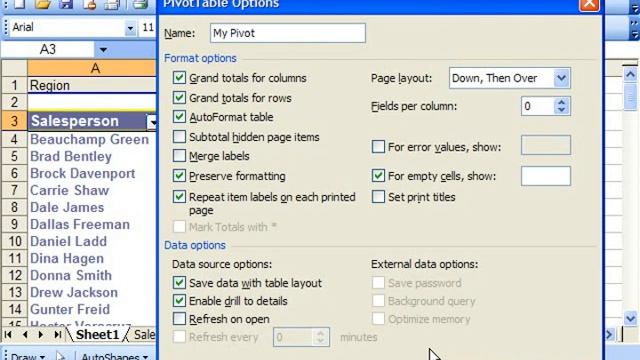Screen dimensions: 640x360
Task: Open the Arial font name dropdown
Action: 130,28
